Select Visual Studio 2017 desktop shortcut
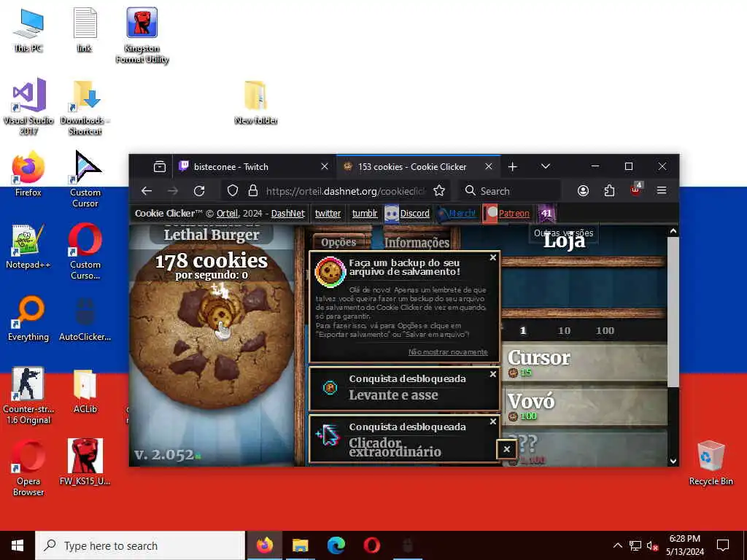This screenshot has width=747, height=560. 28,106
